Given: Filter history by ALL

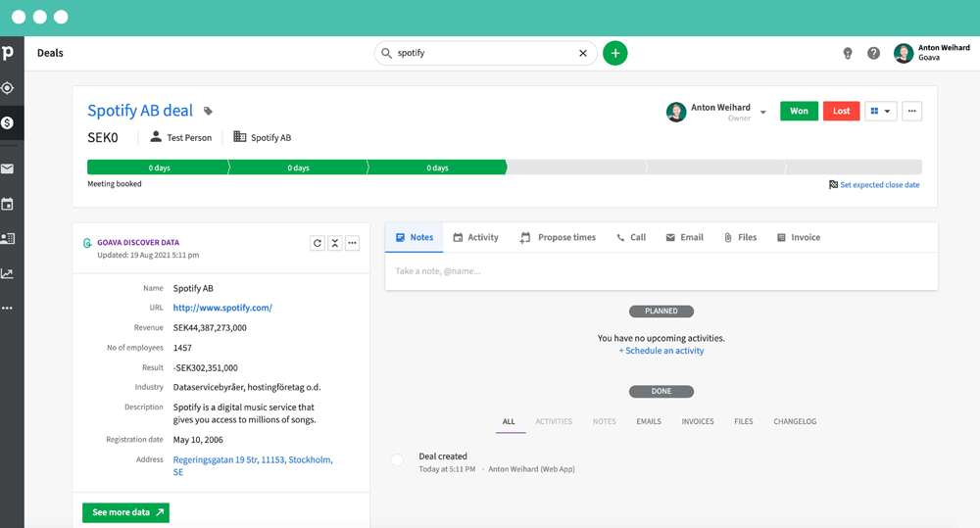Looking at the screenshot, I should tap(509, 422).
